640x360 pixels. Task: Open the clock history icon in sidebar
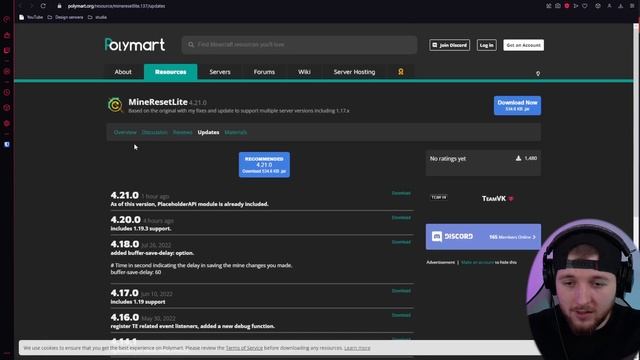click(7, 92)
